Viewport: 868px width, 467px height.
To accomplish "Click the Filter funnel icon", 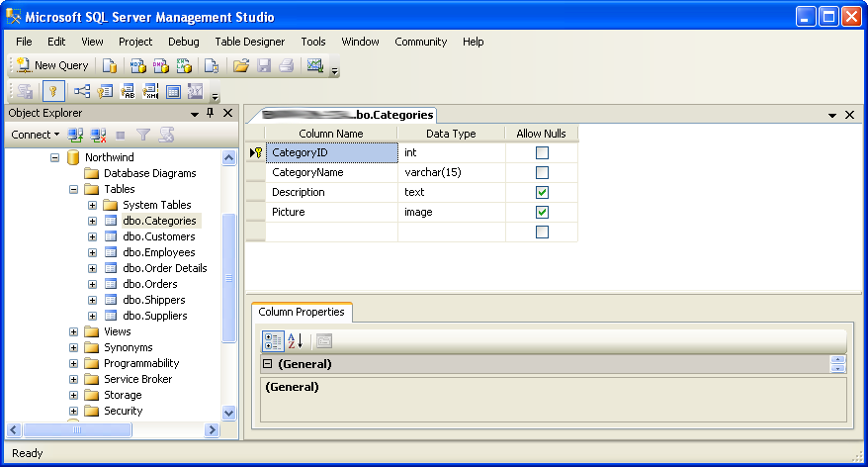I will coord(143,135).
